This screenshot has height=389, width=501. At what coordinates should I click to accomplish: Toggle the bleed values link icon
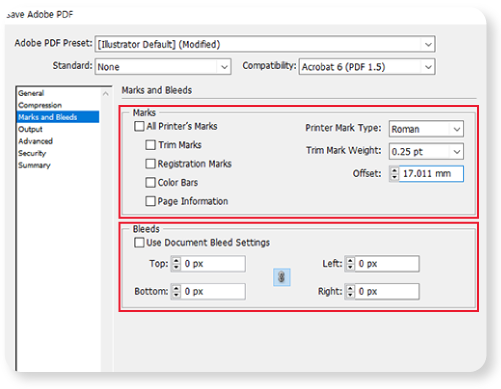[x=282, y=277]
